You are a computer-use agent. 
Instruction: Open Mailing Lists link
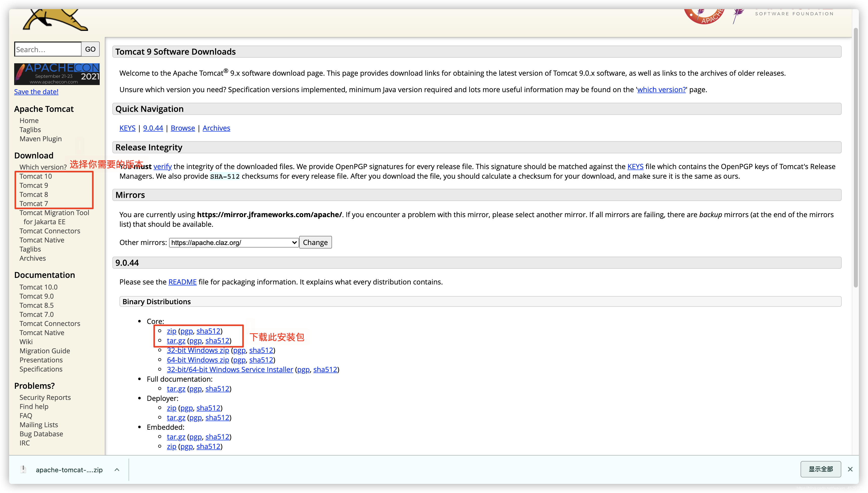pos(39,425)
